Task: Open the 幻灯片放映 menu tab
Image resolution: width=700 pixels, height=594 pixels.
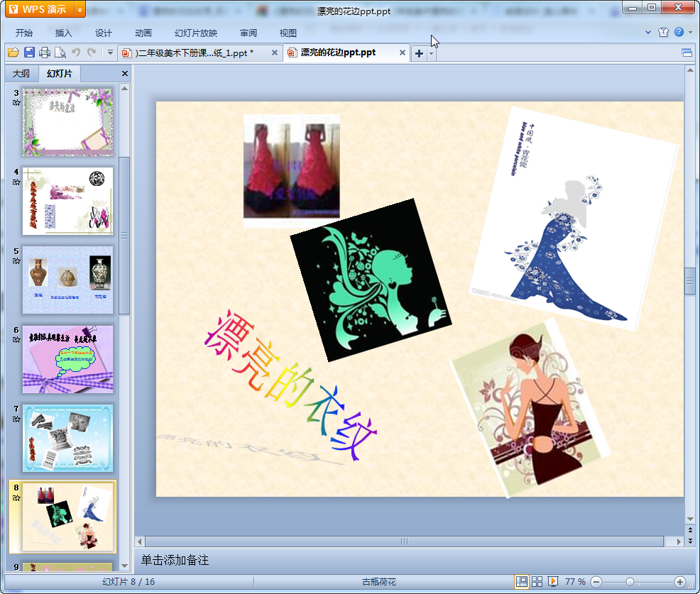Action: (x=196, y=33)
